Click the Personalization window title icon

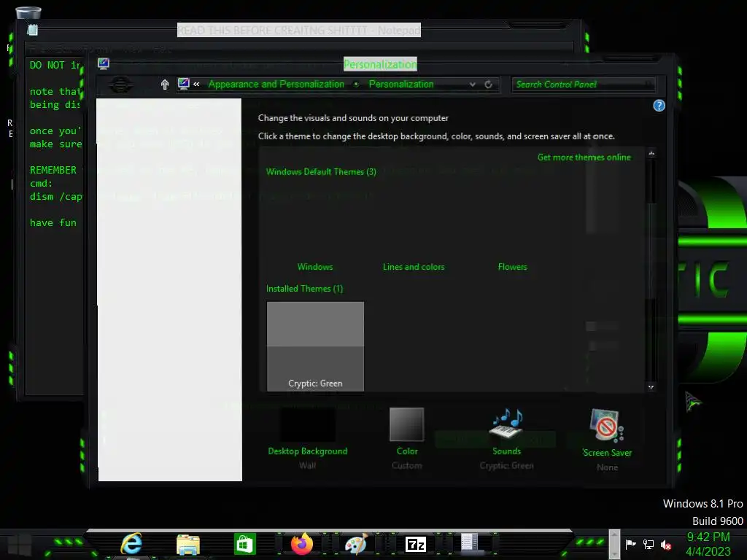pyautogui.click(x=104, y=64)
